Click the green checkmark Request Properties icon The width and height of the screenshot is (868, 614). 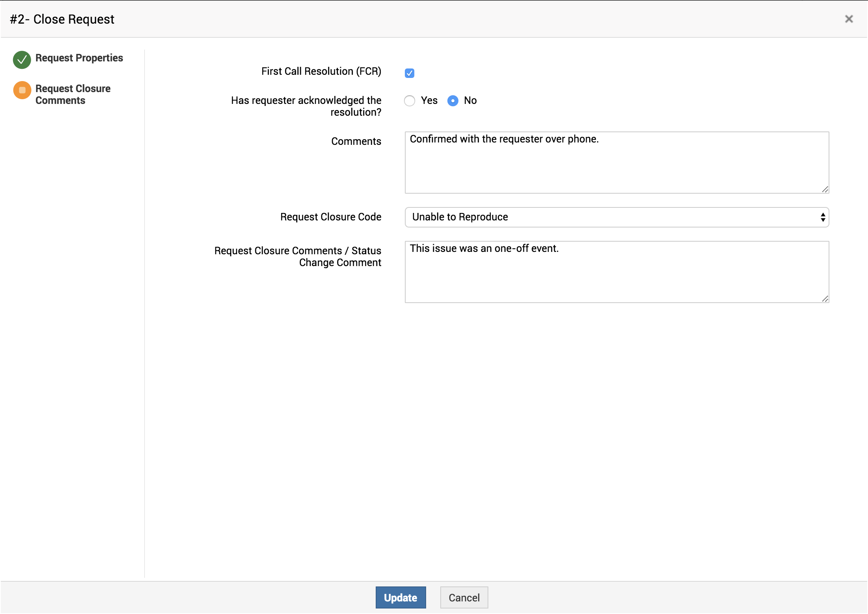coord(22,60)
